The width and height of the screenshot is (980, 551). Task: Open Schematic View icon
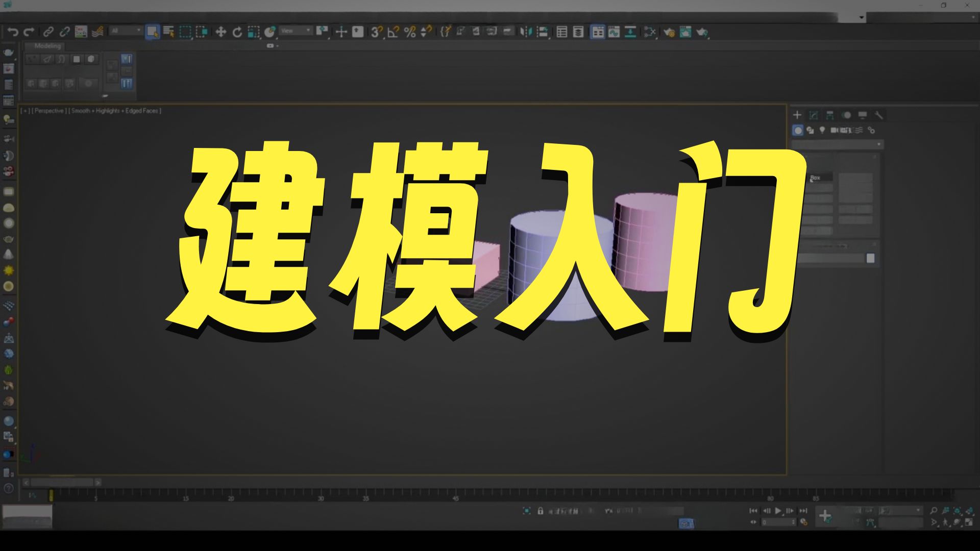point(630,32)
